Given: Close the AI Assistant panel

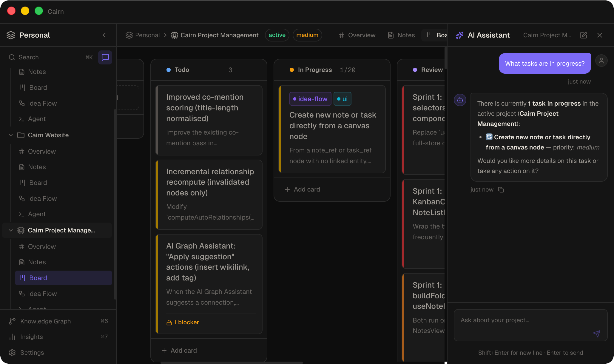Looking at the screenshot, I should [600, 35].
